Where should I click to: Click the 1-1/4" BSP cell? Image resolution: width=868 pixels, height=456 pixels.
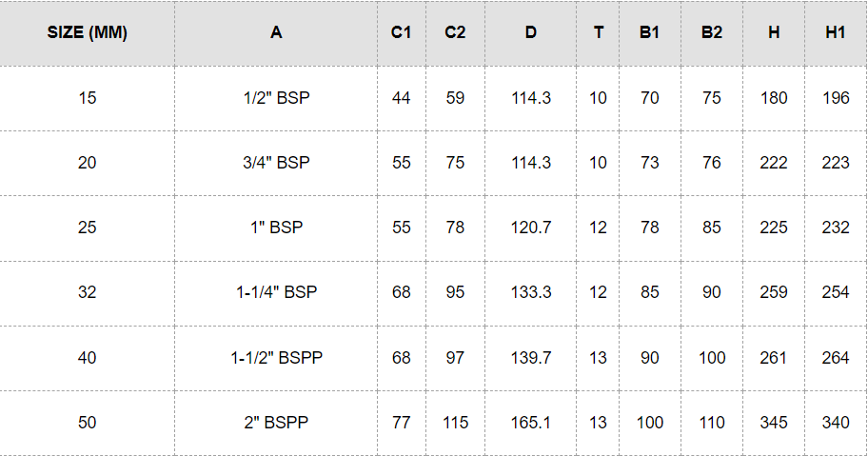click(277, 292)
